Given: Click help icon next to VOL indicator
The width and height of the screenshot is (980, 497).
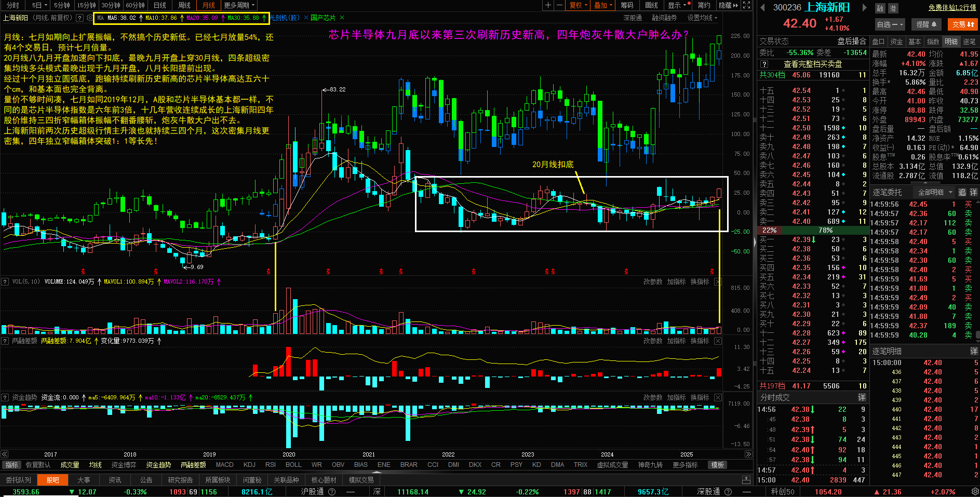Looking at the screenshot, I should pos(5,281).
